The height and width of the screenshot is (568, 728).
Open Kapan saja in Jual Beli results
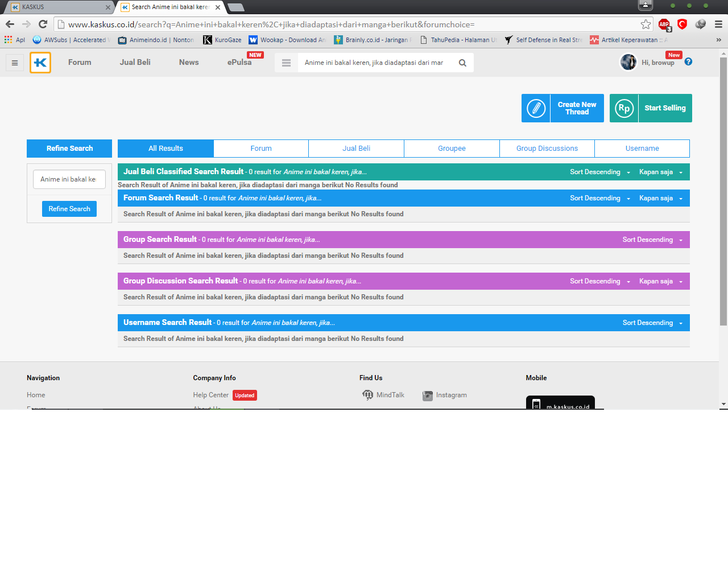click(661, 172)
